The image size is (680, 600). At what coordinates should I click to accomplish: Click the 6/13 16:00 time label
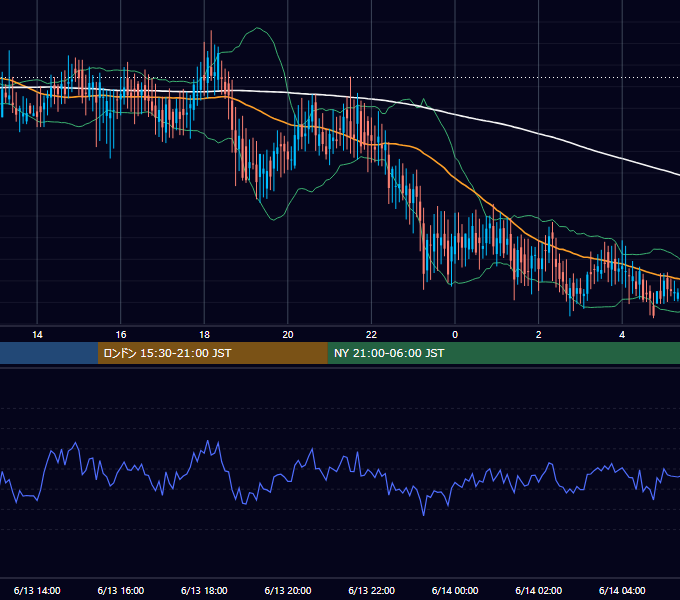(x=121, y=590)
